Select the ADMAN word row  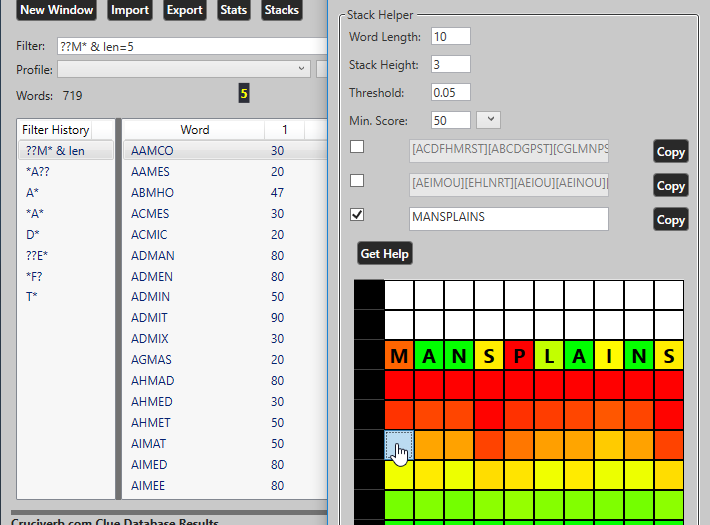225,255
